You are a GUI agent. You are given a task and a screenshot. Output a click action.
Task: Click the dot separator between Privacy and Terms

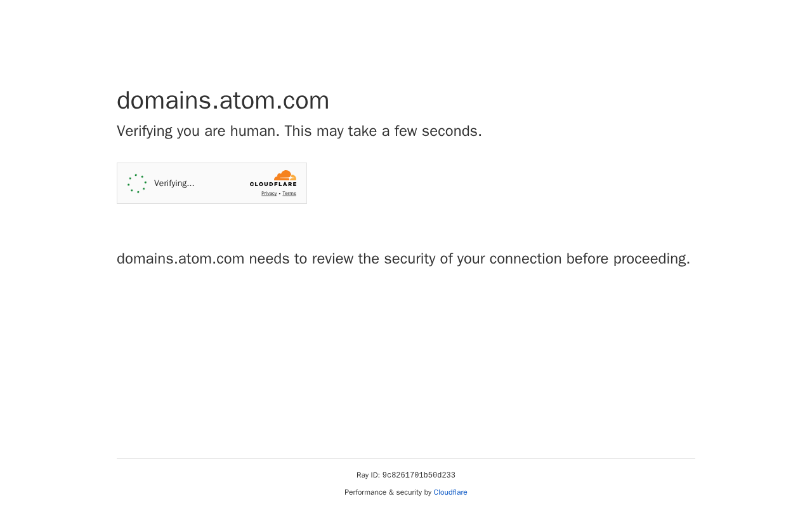coord(280,194)
